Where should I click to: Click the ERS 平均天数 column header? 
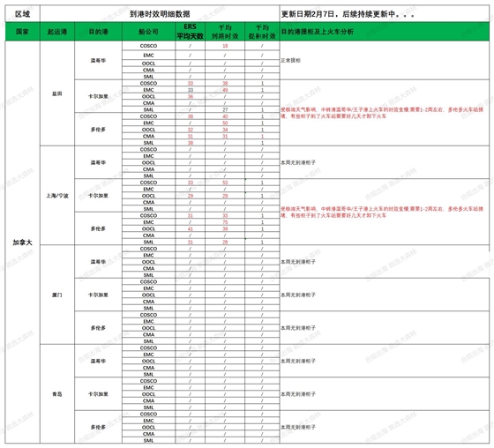[190, 32]
